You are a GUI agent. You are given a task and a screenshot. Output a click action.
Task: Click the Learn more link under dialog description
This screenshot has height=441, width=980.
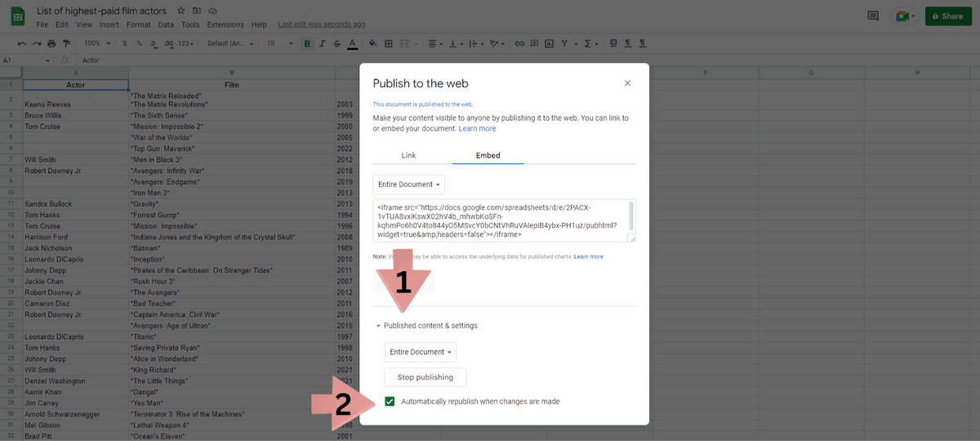477,128
